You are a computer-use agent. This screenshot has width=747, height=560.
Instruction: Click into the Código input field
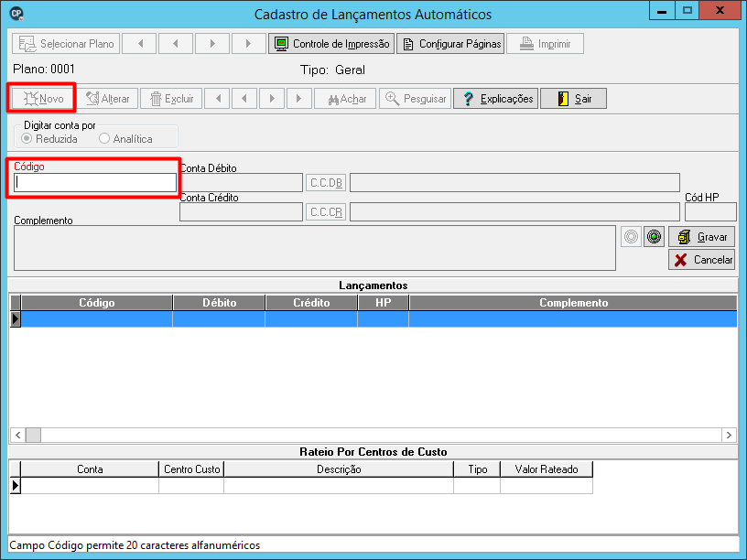click(95, 183)
